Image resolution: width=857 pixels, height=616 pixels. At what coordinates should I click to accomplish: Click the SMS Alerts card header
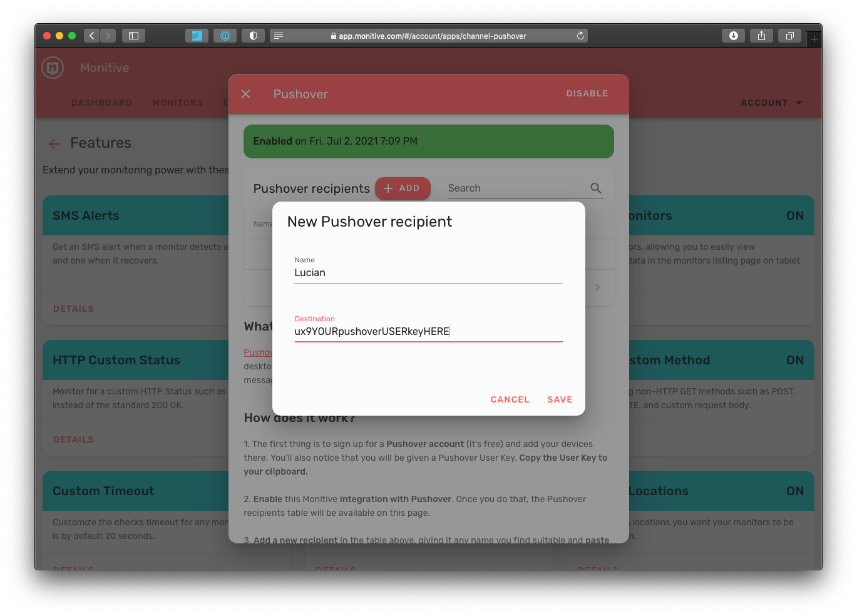coord(136,215)
